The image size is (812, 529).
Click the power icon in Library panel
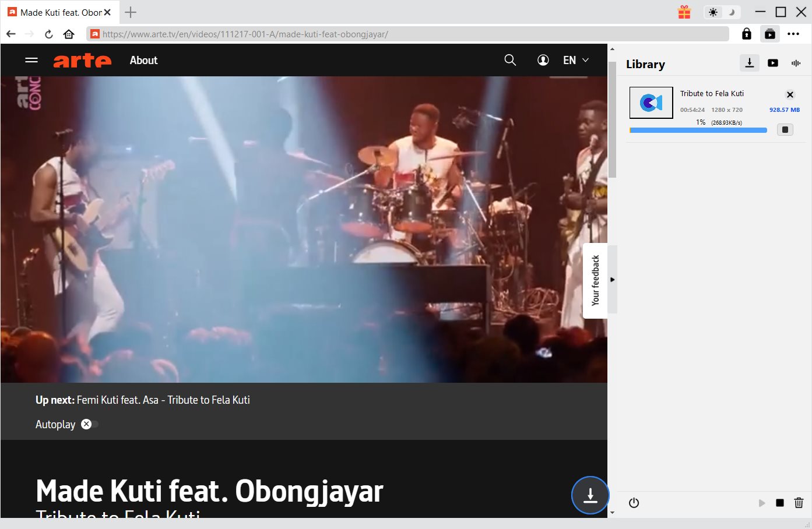(634, 503)
